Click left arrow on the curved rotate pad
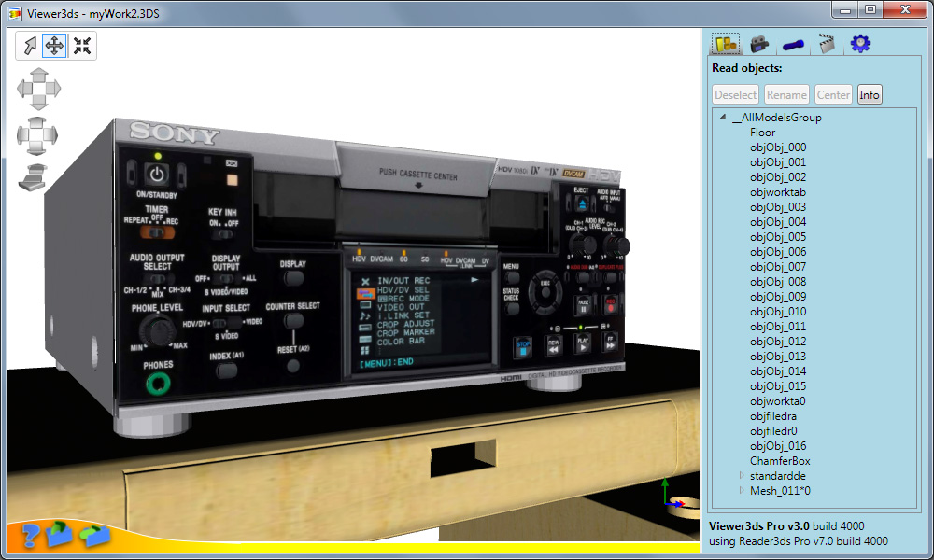Screen dimensions: 934x560 pyautogui.click(x=23, y=135)
